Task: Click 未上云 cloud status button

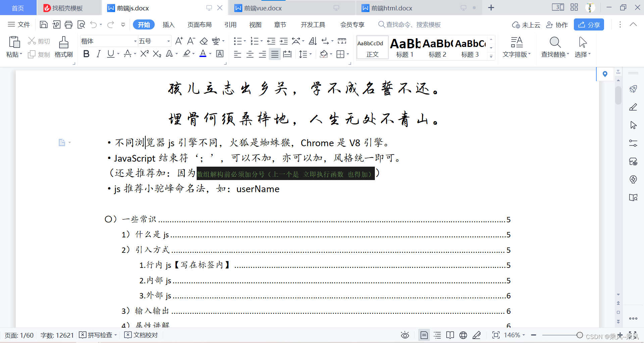Action: tap(526, 24)
